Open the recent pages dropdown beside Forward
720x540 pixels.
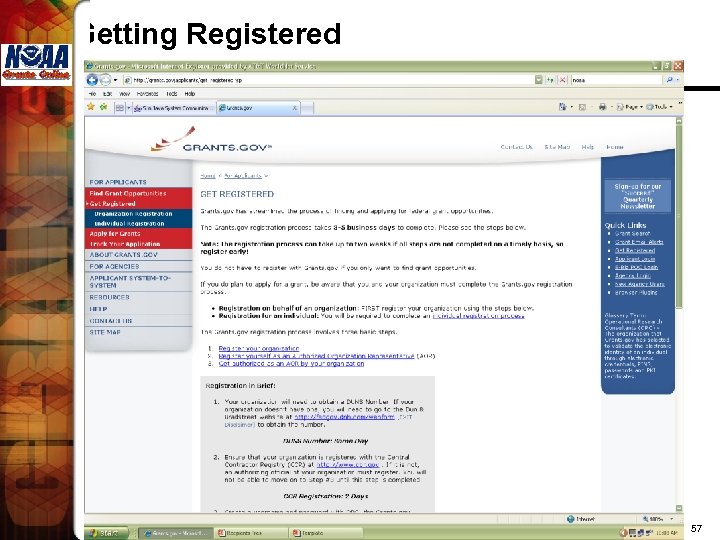tap(115, 80)
